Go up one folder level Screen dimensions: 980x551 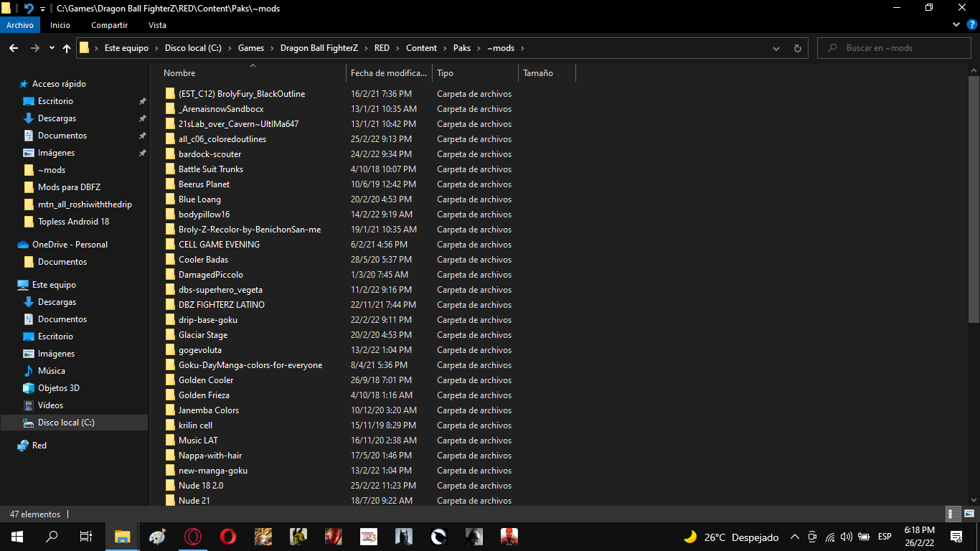tap(67, 48)
